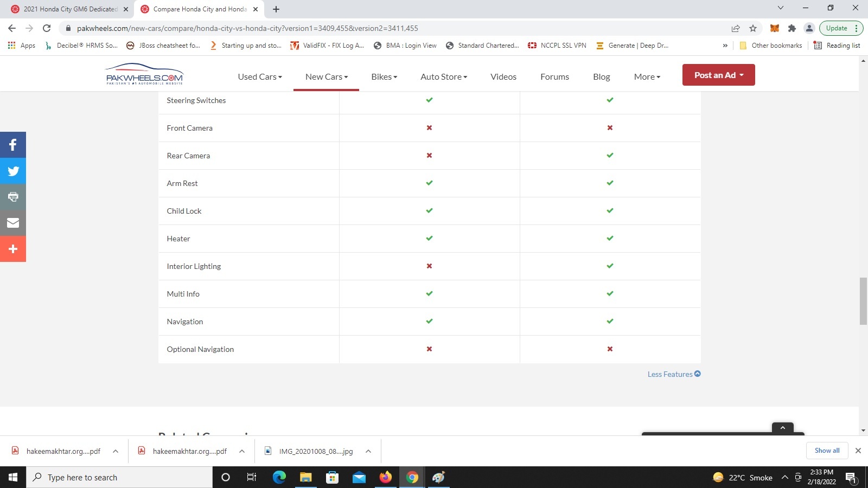Open Chrome profile avatar
This screenshot has height=488, width=868.
[x=809, y=28]
